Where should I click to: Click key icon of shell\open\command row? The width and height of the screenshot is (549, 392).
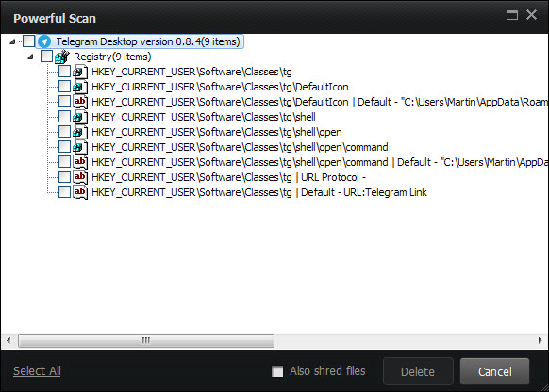80,147
